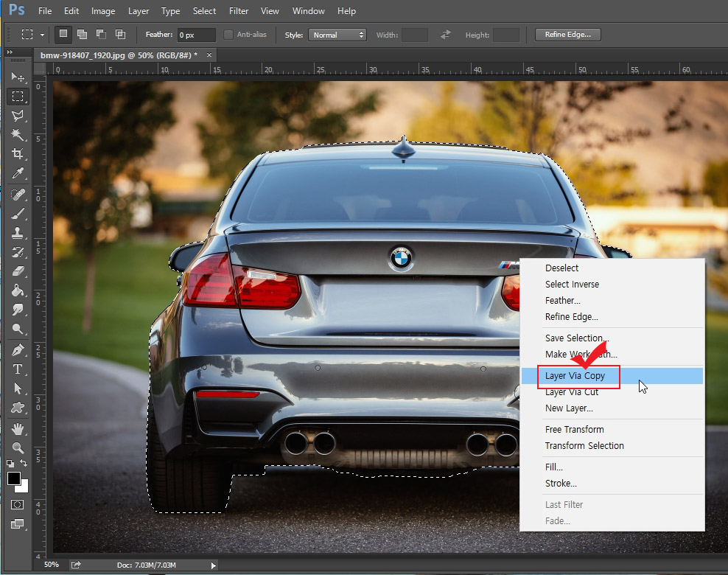Open the Help menu

[346, 10]
